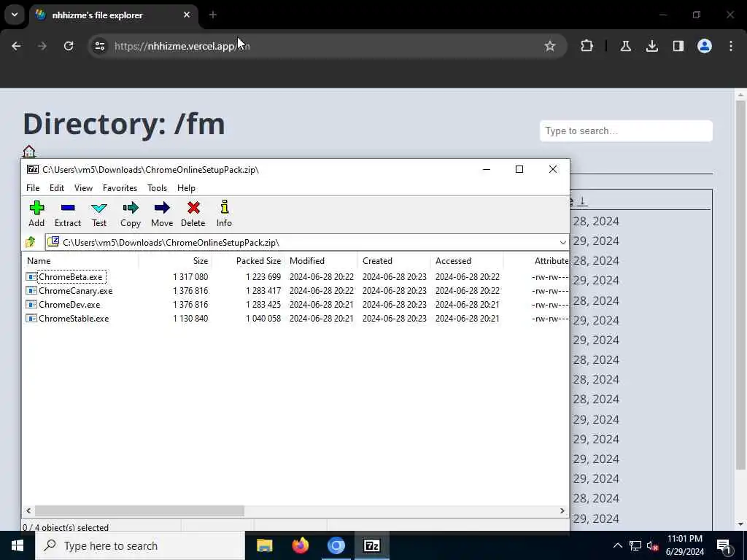Sort by the Created column header
This screenshot has width=747, height=560.
394,261
